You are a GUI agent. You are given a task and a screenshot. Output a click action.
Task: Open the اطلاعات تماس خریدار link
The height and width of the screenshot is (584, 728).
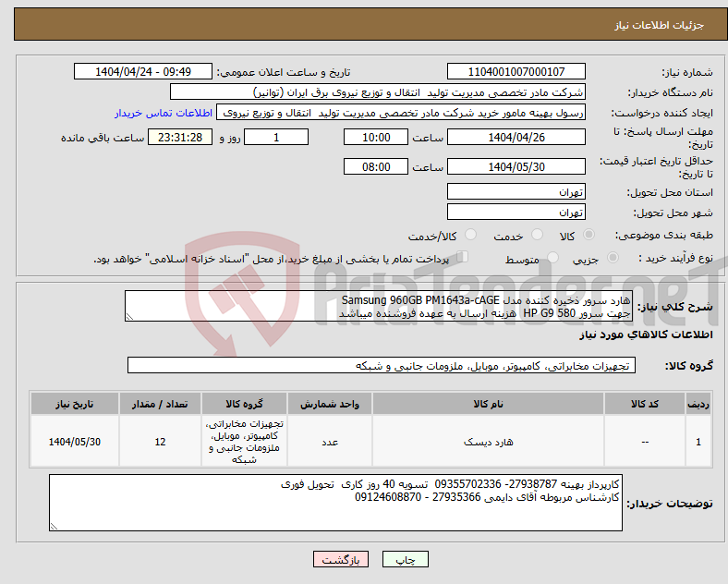(x=164, y=114)
